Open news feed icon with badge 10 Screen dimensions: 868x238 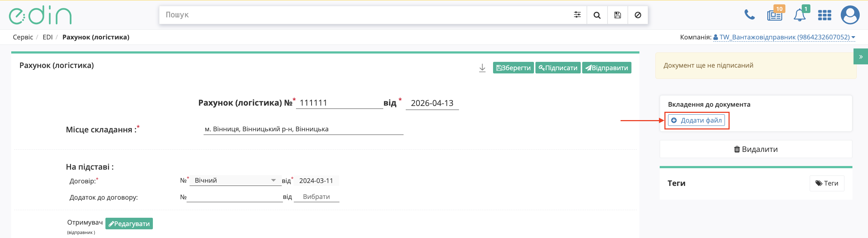point(775,15)
